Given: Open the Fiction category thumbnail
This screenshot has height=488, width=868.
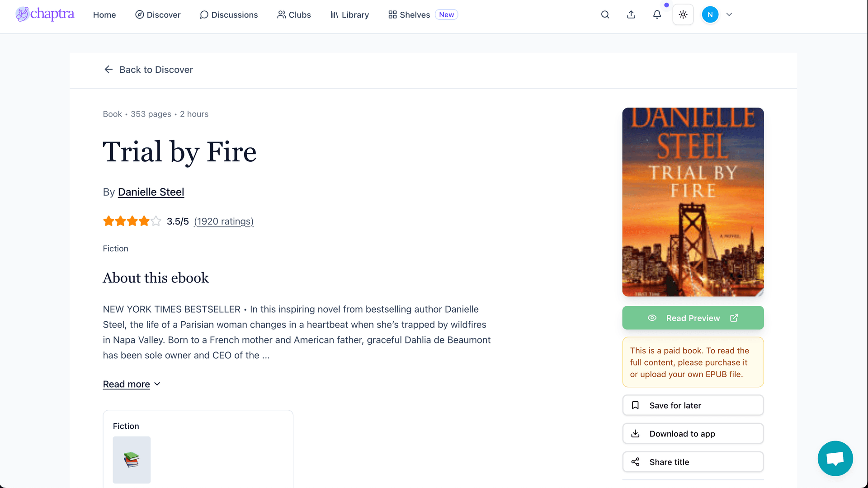Looking at the screenshot, I should tap(131, 460).
